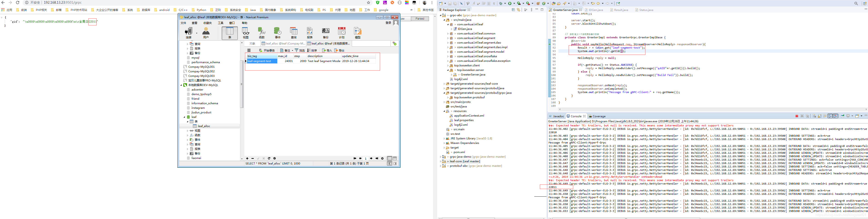Switch JSON viewer to Raw mode
The image size is (868, 219).
coord(405,19)
